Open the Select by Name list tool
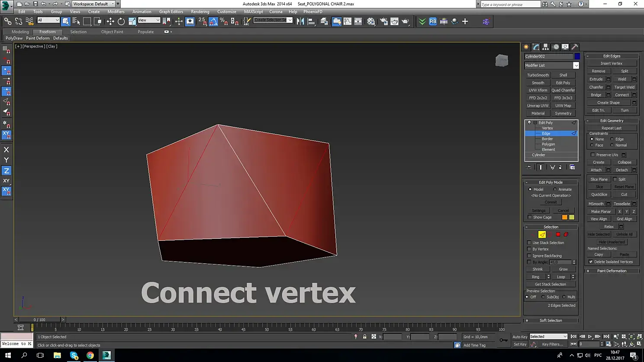Screen dimensions: 644x362 (x=76, y=21)
